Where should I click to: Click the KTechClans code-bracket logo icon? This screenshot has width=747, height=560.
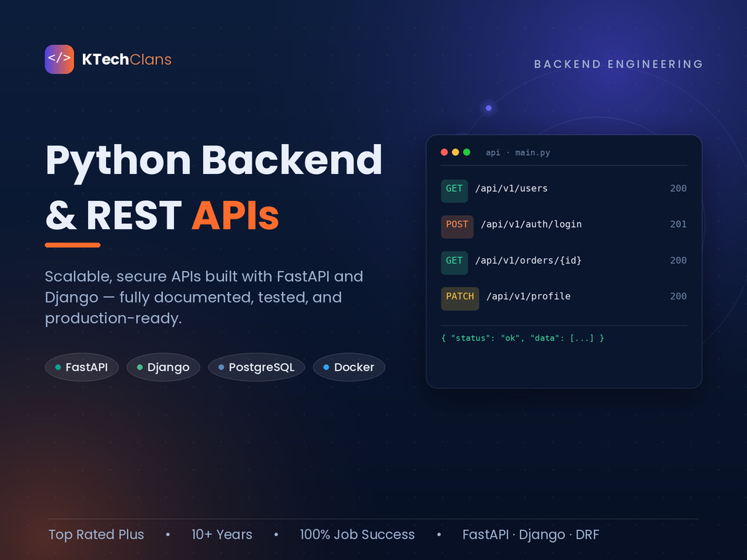(60, 60)
